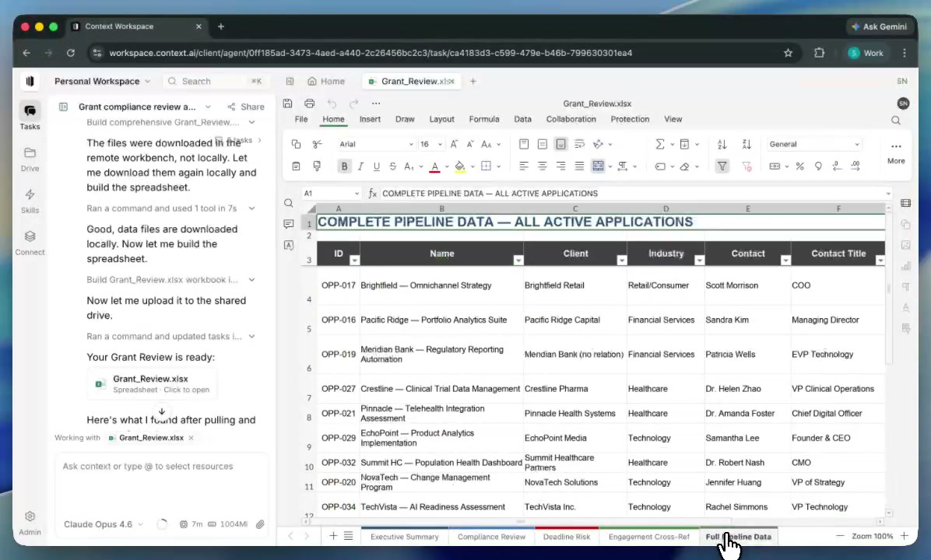Toggle Strikethrough formatting
Image resolution: width=931 pixels, height=560 pixels.
tap(392, 166)
